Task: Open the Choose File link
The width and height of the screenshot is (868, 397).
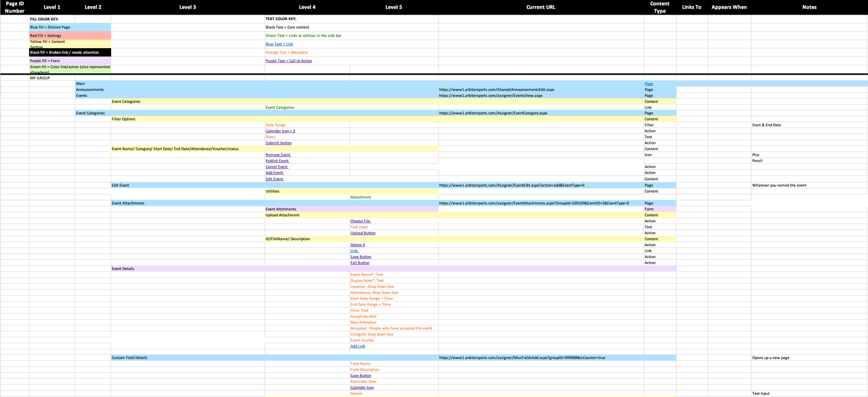Action: pos(361,221)
